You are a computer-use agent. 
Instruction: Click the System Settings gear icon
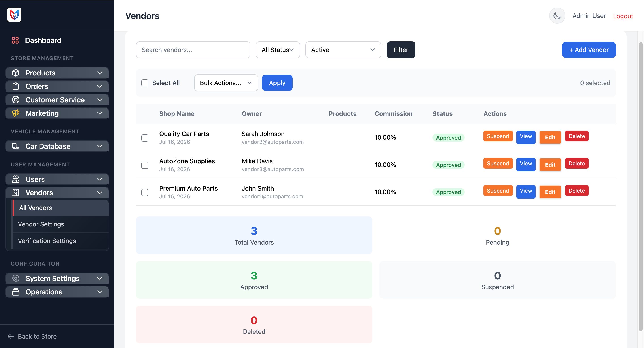click(15, 278)
